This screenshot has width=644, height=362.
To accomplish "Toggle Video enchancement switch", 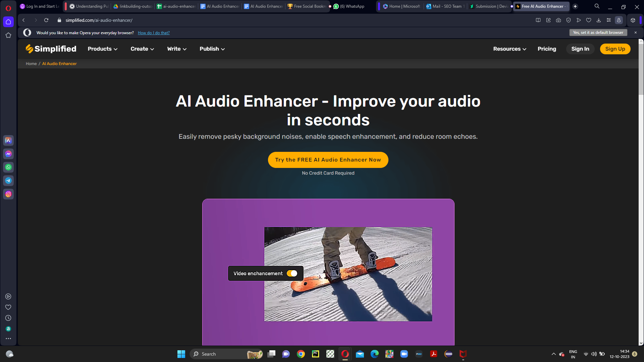I will click(292, 274).
